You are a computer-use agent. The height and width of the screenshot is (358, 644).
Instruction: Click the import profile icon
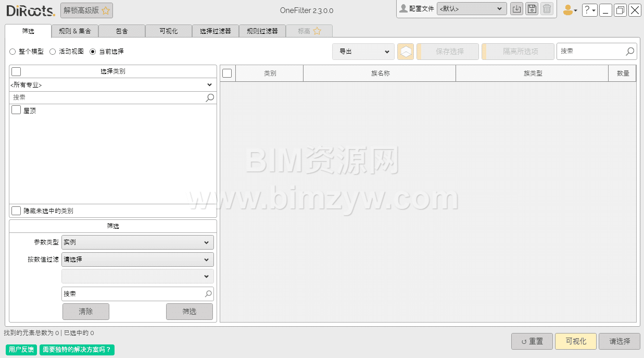tap(516, 9)
